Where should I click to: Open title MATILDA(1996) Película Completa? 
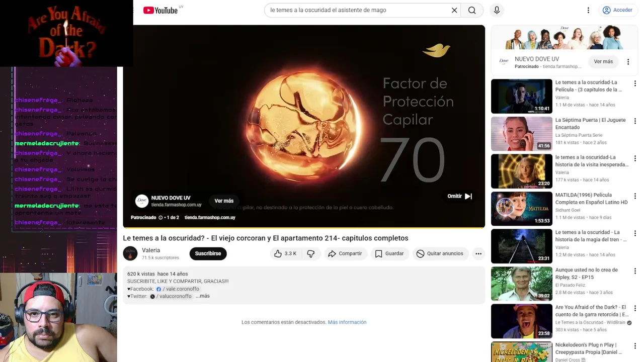pyautogui.click(x=592, y=199)
